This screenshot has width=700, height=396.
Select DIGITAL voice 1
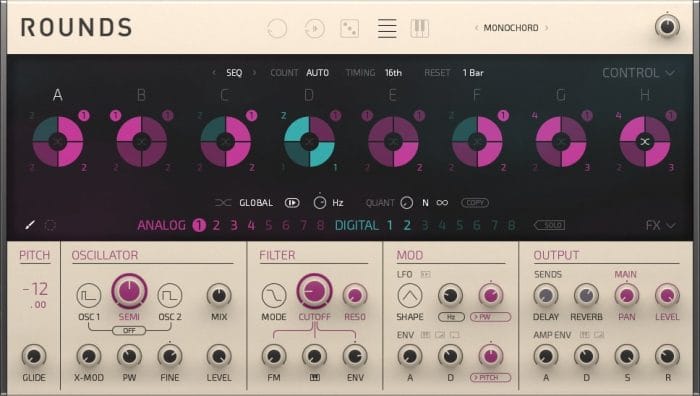pyautogui.click(x=390, y=225)
